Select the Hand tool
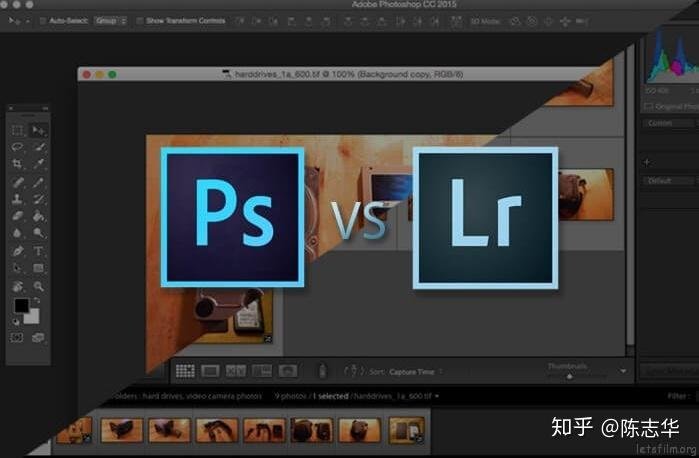699x458 pixels. [17, 286]
